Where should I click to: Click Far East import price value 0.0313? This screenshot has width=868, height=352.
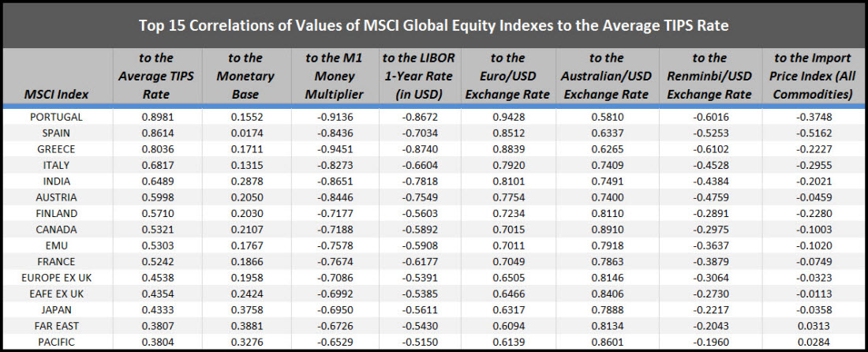click(814, 326)
